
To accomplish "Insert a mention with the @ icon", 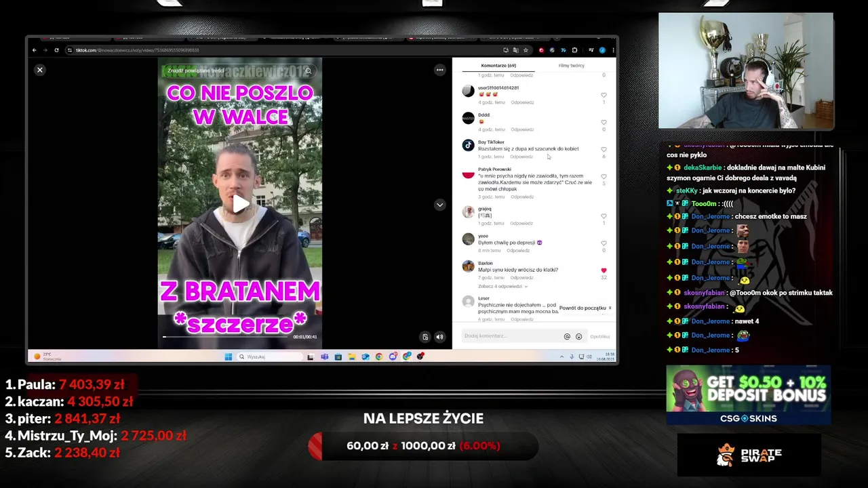I will point(567,336).
